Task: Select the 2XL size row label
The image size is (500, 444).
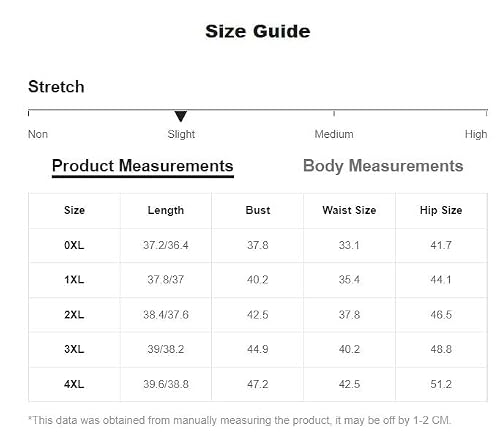Action: [74, 315]
